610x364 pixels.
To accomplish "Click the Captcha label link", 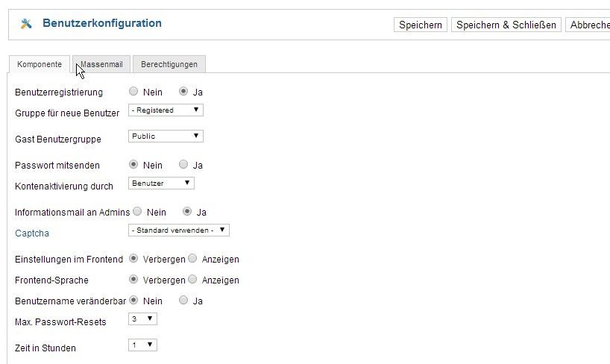I will 32,233.
